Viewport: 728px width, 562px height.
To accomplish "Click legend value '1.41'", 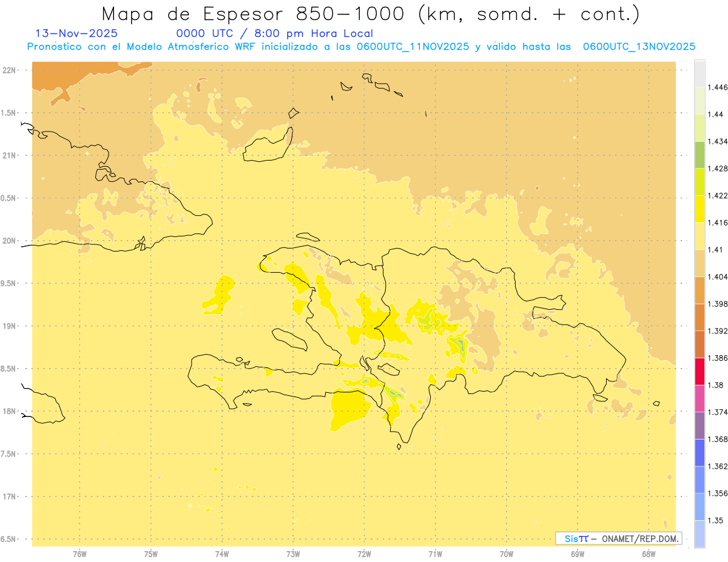I will click(715, 250).
